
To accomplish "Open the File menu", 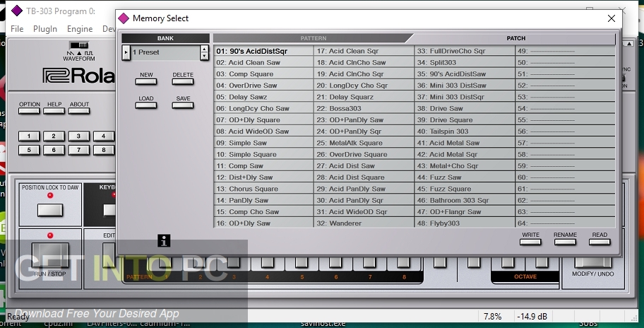I will (x=17, y=29).
